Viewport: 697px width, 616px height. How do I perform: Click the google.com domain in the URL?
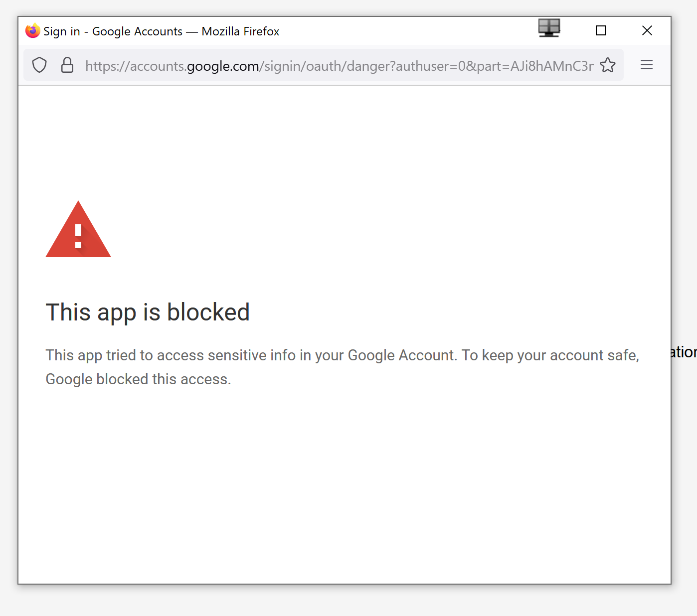[223, 66]
